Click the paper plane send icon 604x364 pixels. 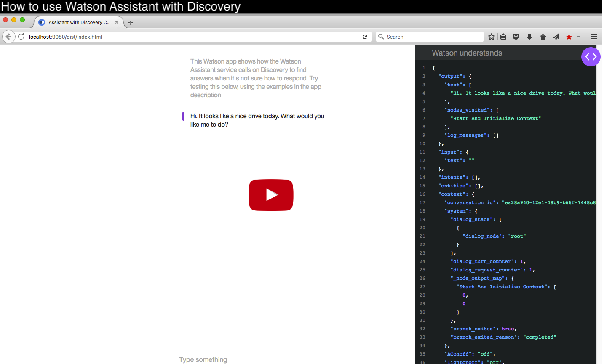coord(556,37)
